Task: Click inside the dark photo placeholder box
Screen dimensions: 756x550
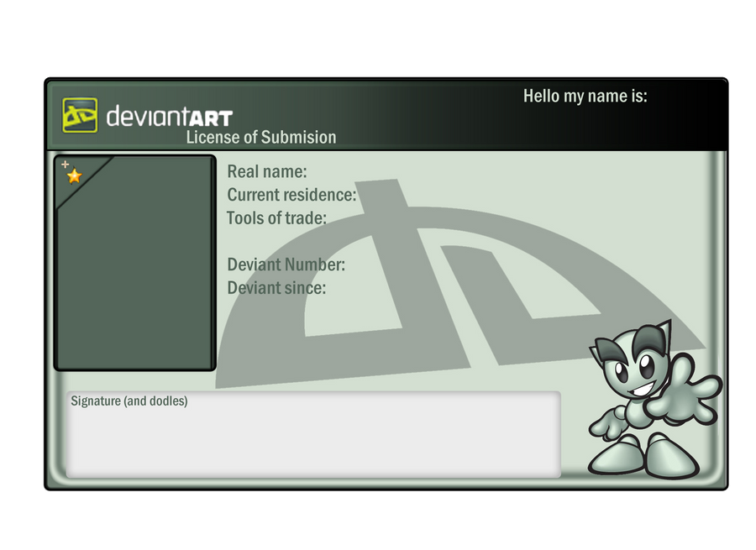Action: [135, 263]
